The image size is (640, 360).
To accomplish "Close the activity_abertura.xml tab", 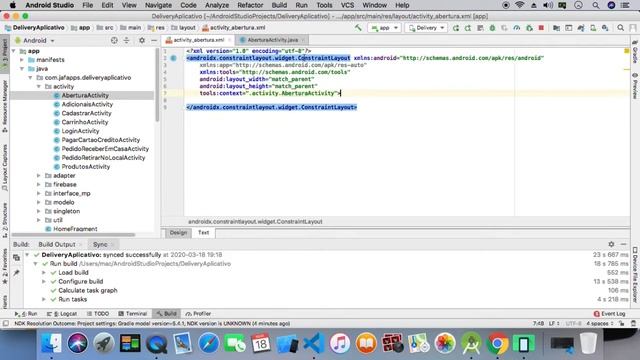I will click(x=229, y=40).
